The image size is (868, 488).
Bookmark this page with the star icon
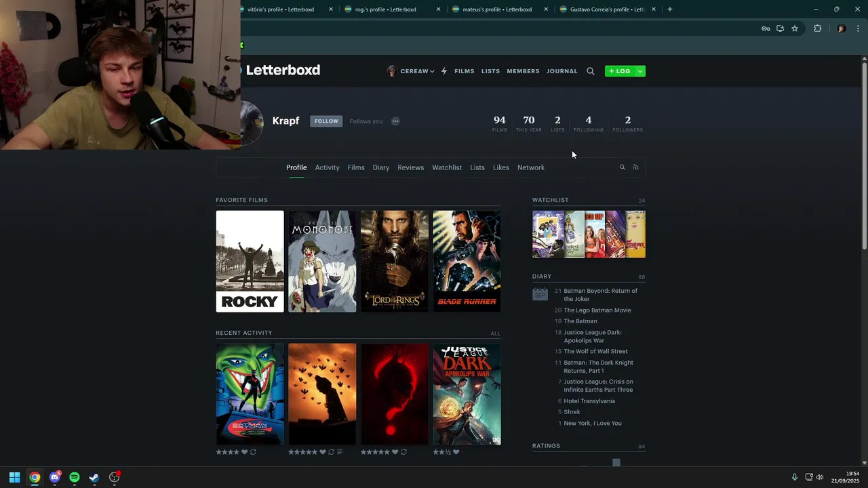click(795, 28)
